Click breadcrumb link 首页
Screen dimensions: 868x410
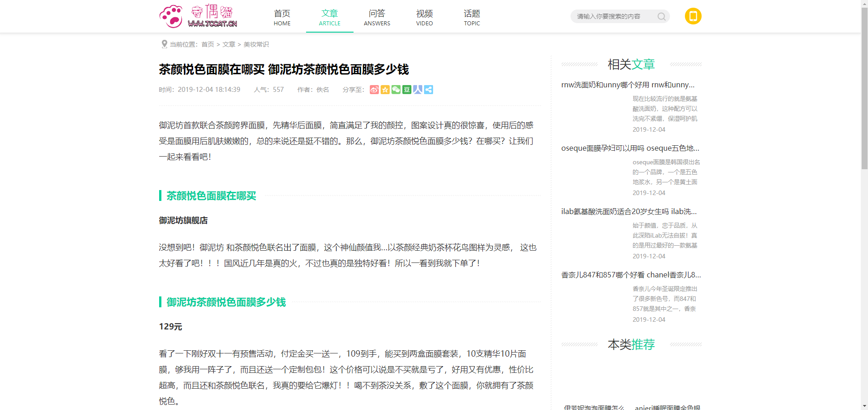(208, 44)
